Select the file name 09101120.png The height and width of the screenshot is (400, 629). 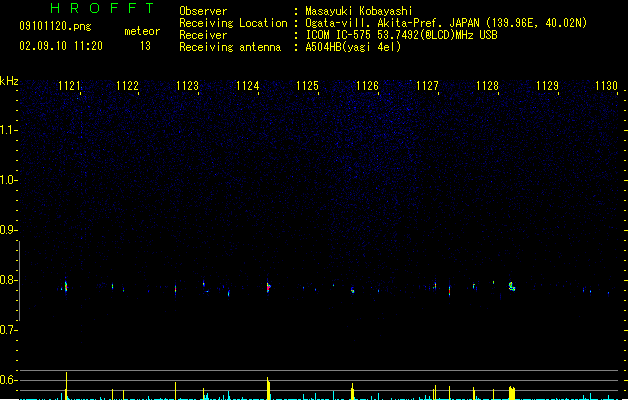(55, 26)
